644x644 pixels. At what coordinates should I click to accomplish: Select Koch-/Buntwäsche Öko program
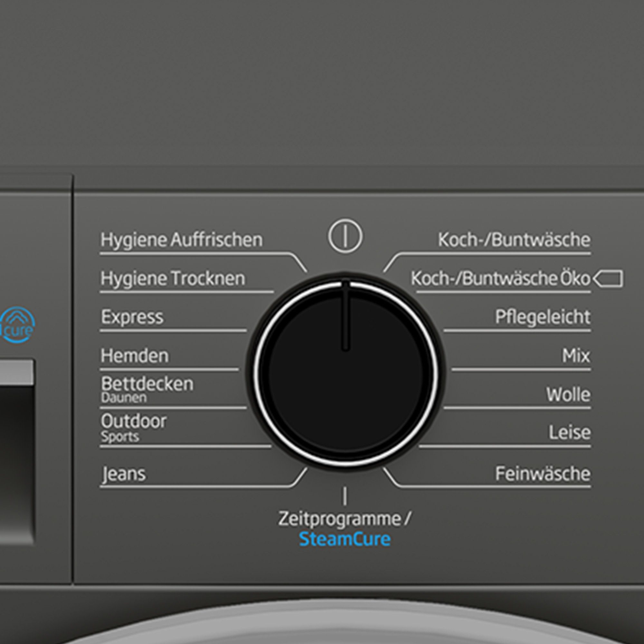pos(500,278)
